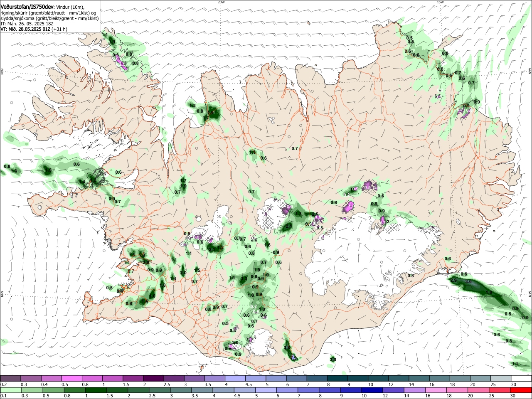The image size is (532, 399).
Task: Click the lilac 14–16 rain legend swatch
Action: point(414,390)
